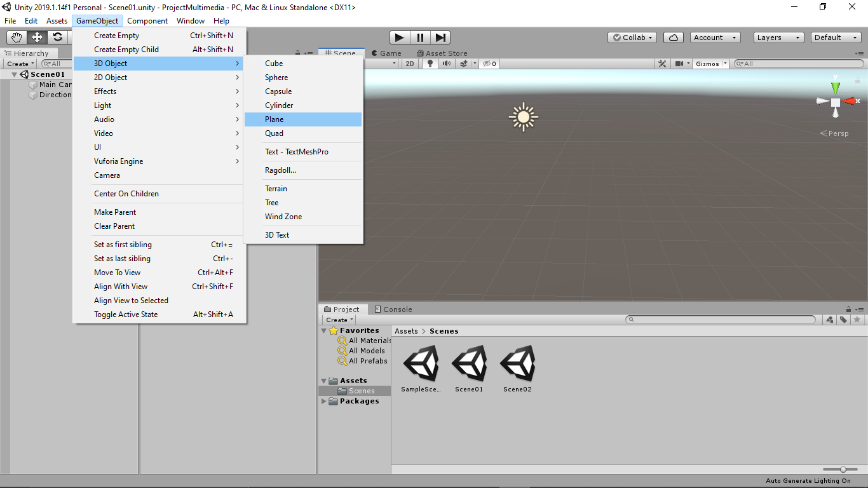Click the Step frame button
The height and width of the screenshot is (488, 868).
coord(440,37)
